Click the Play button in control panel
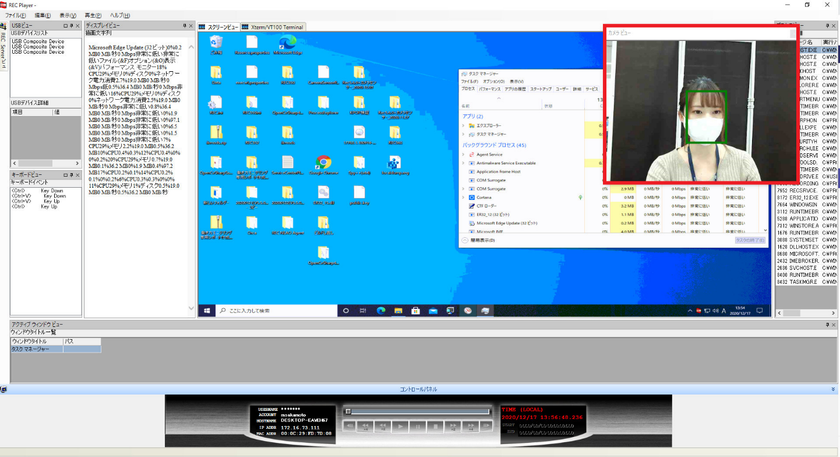Screen dimensions: 840x457 pyautogui.click(x=400, y=426)
